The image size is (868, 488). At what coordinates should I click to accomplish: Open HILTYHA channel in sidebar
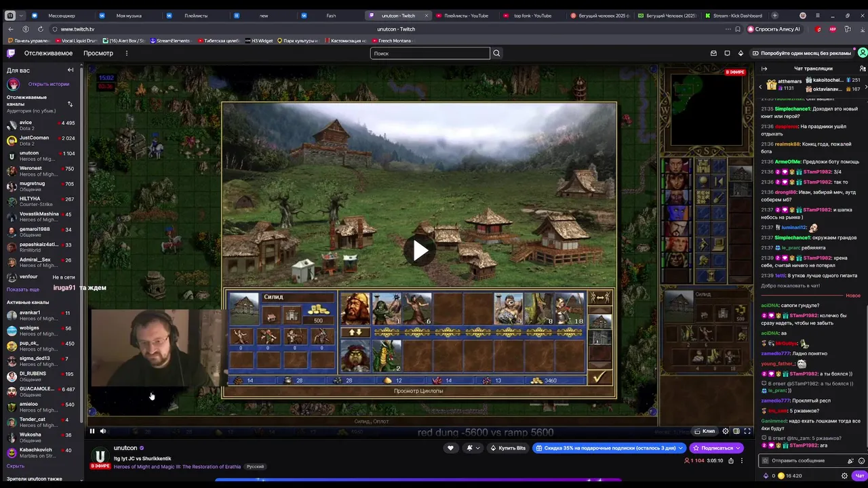click(x=41, y=201)
